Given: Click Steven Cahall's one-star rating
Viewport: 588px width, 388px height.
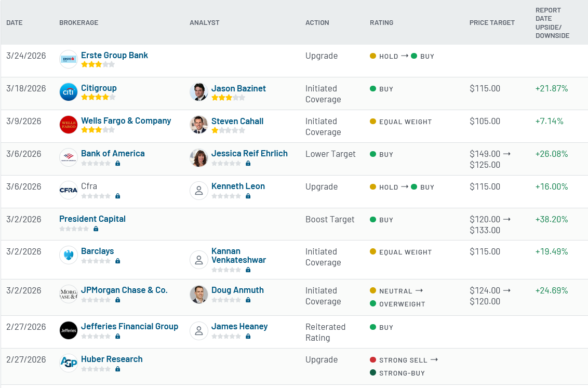Looking at the screenshot, I should click(x=229, y=130).
